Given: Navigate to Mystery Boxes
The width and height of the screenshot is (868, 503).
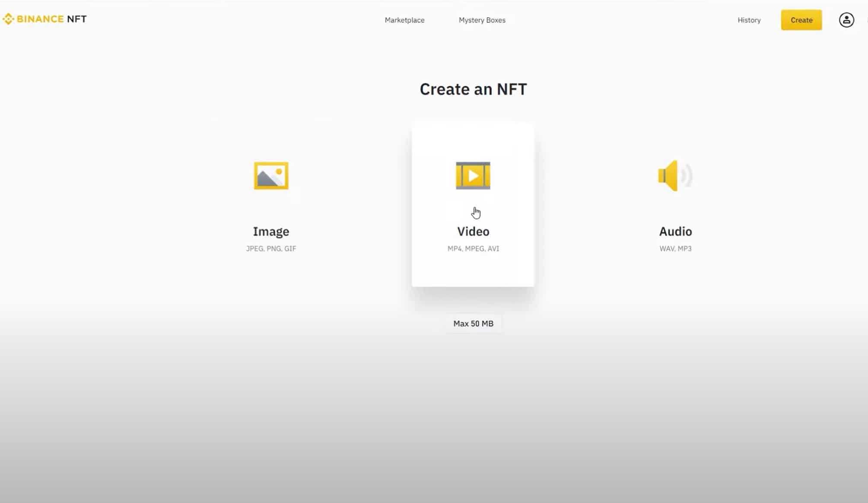Looking at the screenshot, I should 482,20.
